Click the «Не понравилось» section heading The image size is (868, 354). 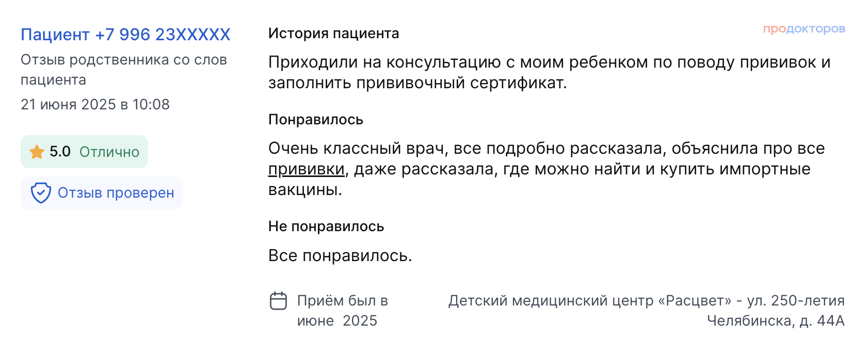pyautogui.click(x=326, y=227)
